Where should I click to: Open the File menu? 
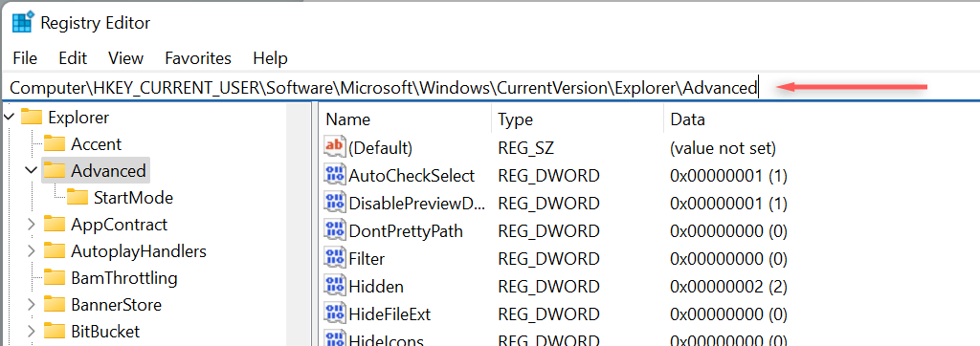pos(25,58)
